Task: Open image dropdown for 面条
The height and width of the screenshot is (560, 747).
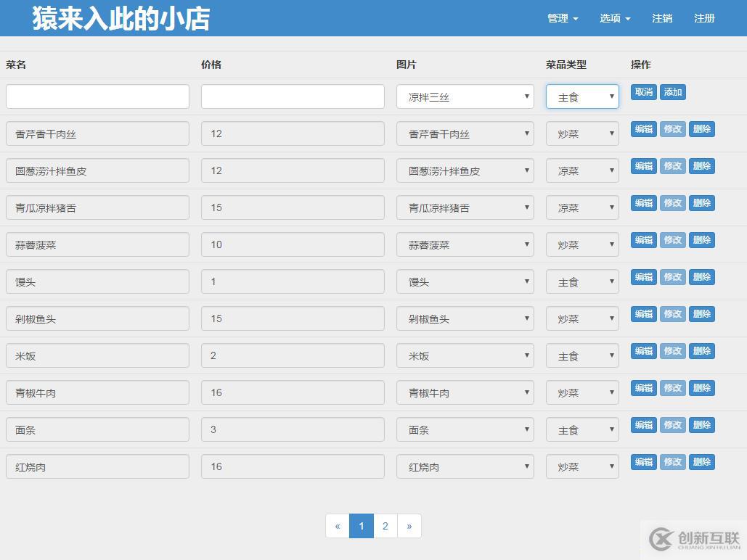Action: [465, 429]
